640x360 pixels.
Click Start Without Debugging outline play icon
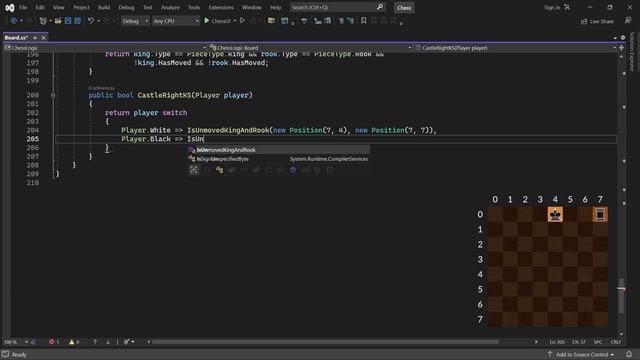[242, 20]
